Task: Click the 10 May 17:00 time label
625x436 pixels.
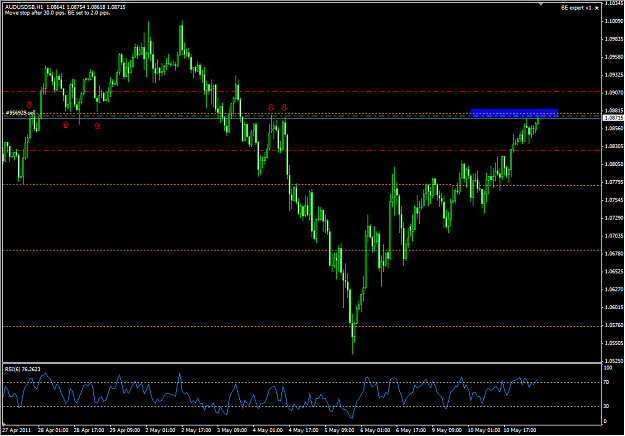Action: pos(520,430)
